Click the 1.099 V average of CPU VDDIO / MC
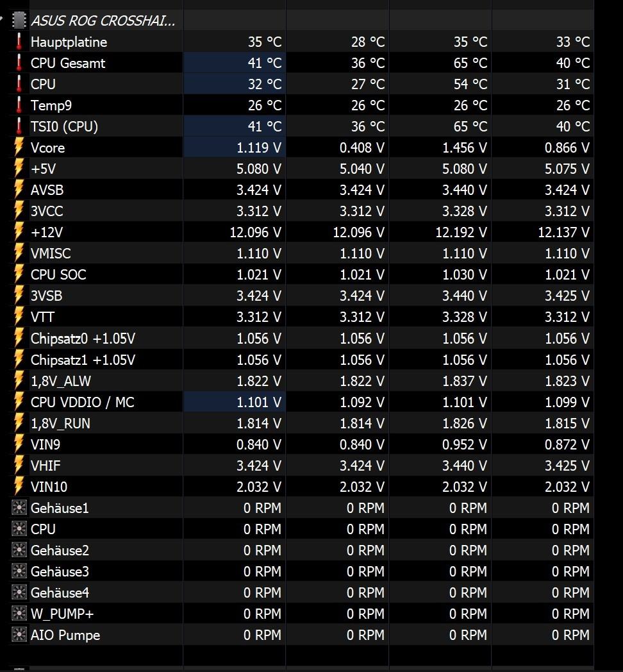Image resolution: width=623 pixels, height=672 pixels. tap(567, 402)
